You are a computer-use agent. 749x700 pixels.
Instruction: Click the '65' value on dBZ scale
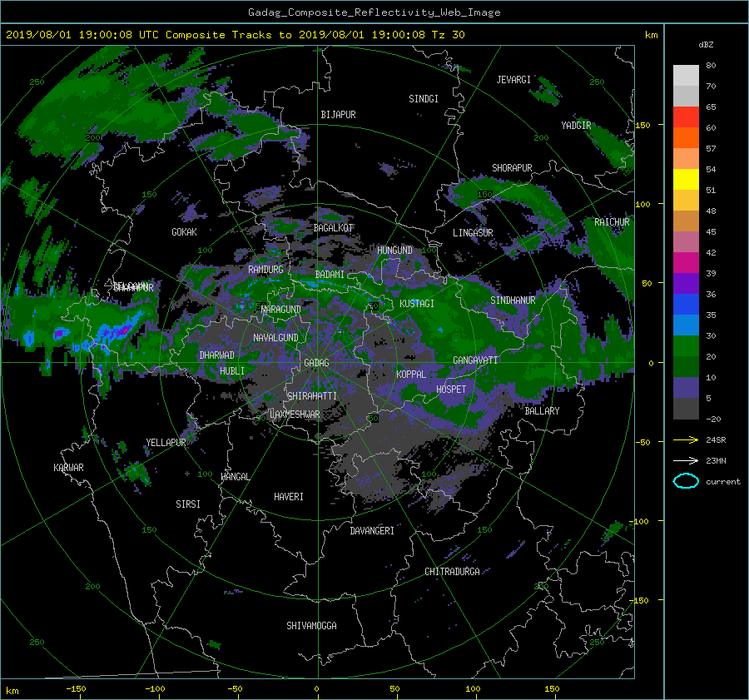pos(711,107)
